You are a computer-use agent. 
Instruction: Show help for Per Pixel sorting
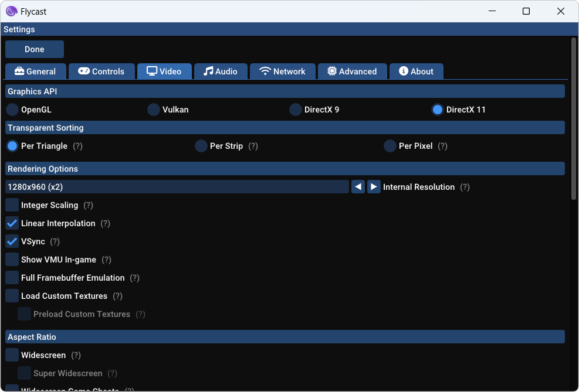click(x=442, y=146)
